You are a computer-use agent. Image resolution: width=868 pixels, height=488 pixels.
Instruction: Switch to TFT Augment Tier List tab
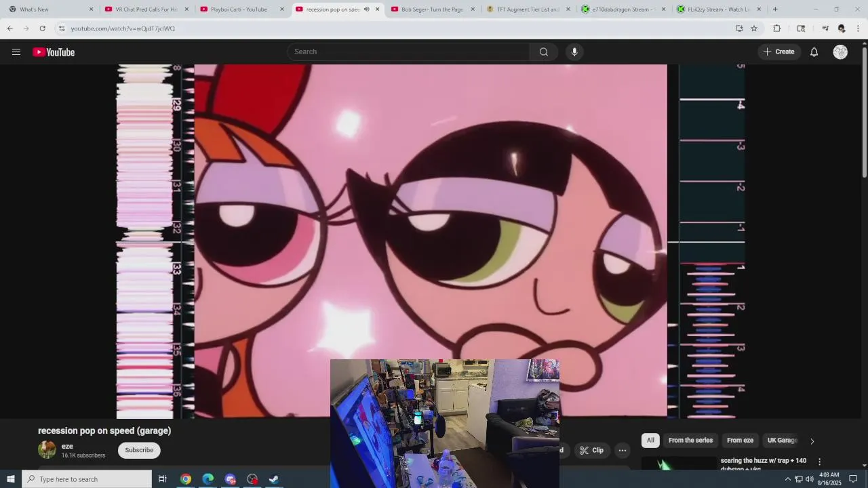(528, 9)
